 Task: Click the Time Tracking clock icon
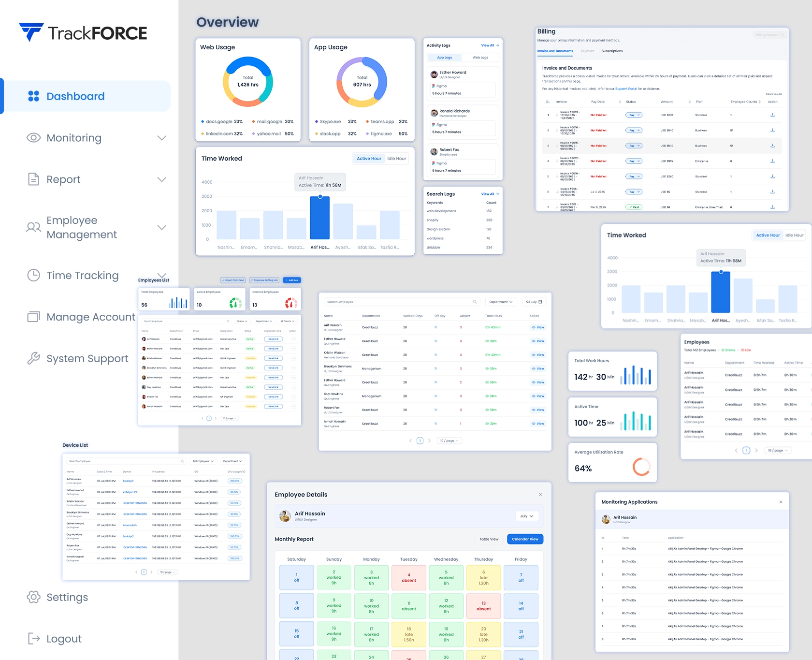click(x=33, y=275)
